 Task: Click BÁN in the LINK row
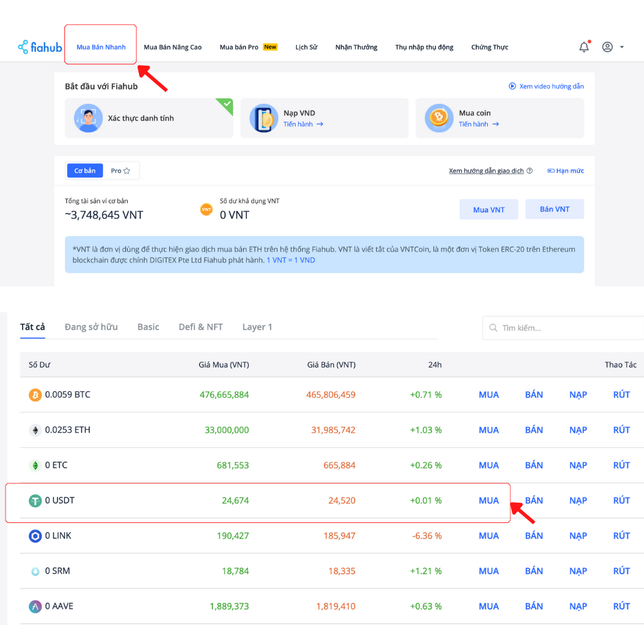(534, 536)
